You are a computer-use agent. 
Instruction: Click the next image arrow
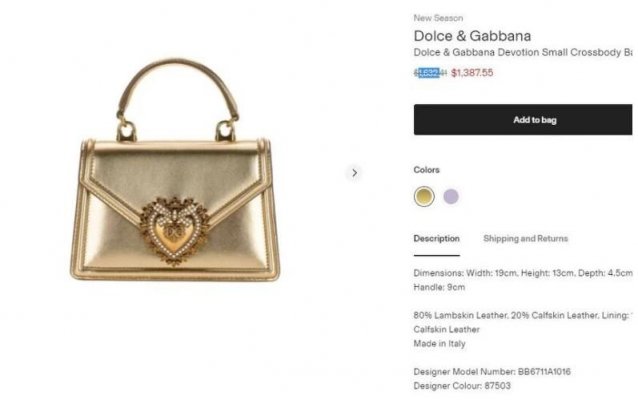coord(353,173)
